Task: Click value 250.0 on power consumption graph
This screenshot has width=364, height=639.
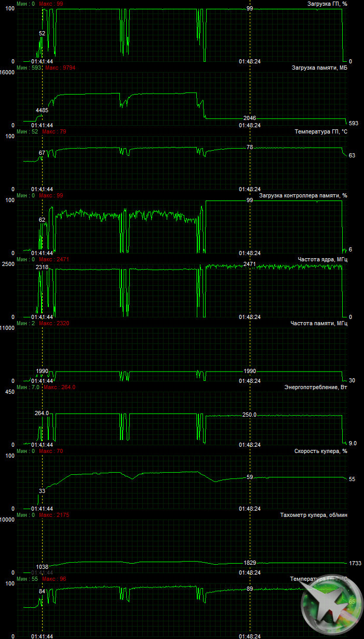Action: coord(250,415)
